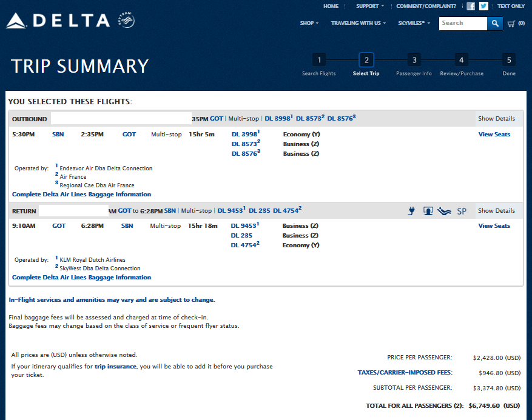Open the trip insurance link
The image size is (532, 420).
(x=116, y=367)
